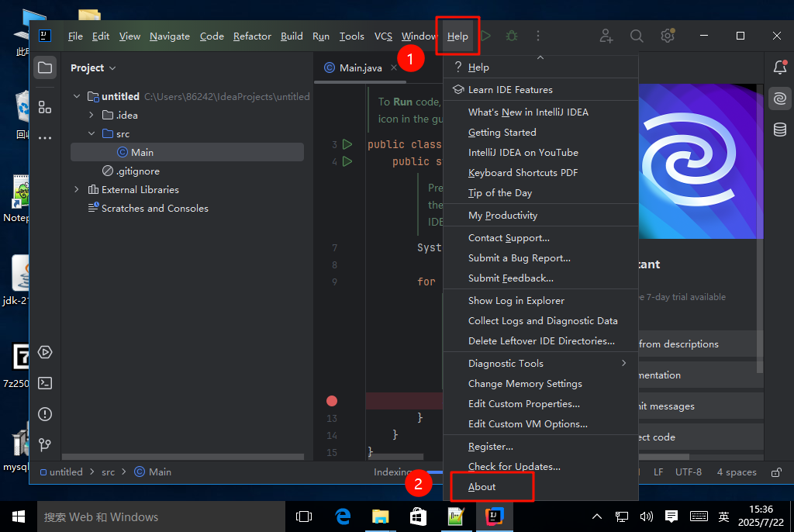Open the File menu
The image size is (794, 532).
[75, 36]
